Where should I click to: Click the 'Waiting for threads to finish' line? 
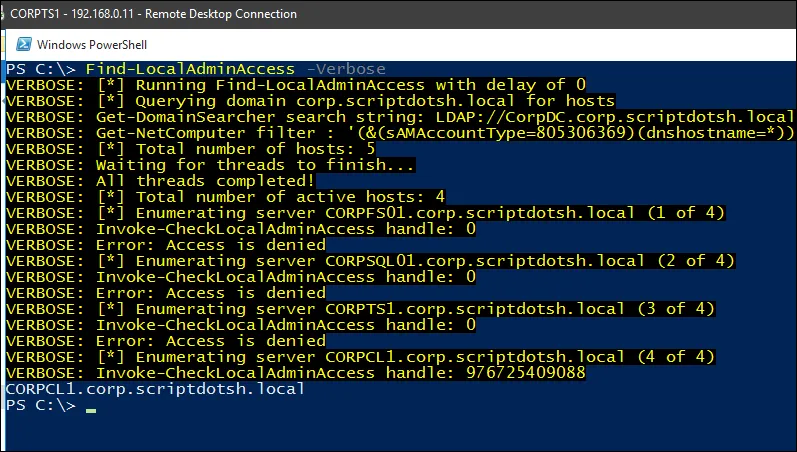210,165
